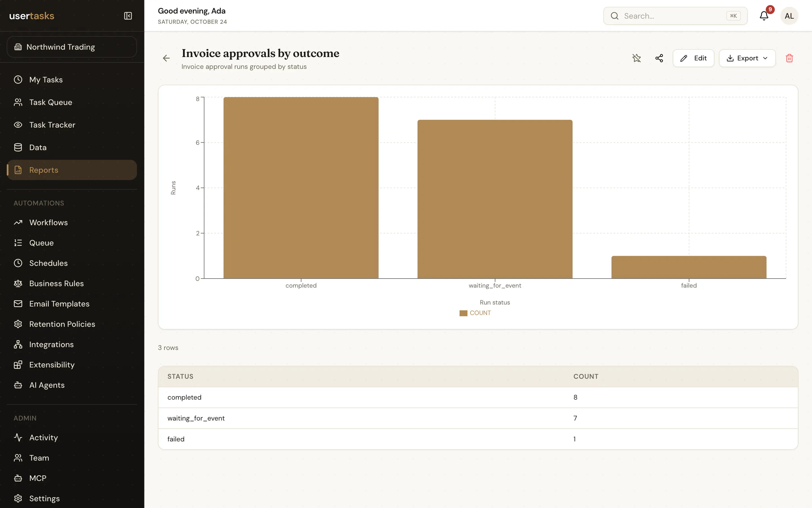The width and height of the screenshot is (812, 508).
Task: Open Settings in the sidebar
Action: point(72,498)
